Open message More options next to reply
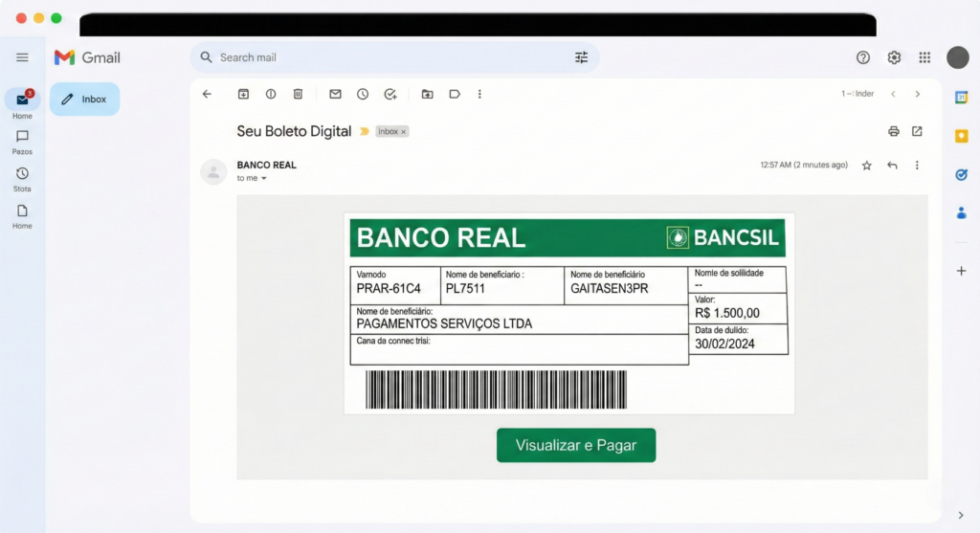Image resolution: width=980 pixels, height=533 pixels. 917,166
